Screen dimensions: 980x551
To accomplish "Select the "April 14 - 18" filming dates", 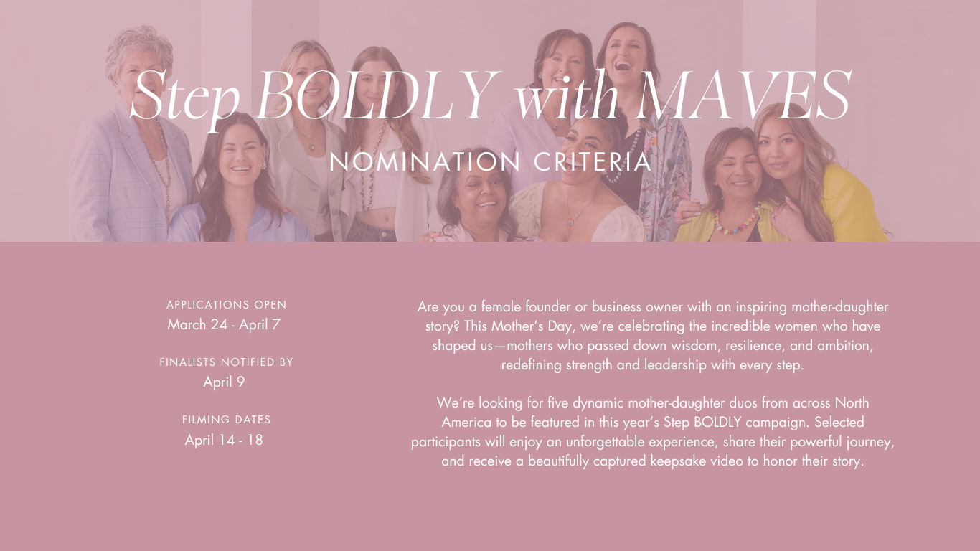I will (224, 440).
